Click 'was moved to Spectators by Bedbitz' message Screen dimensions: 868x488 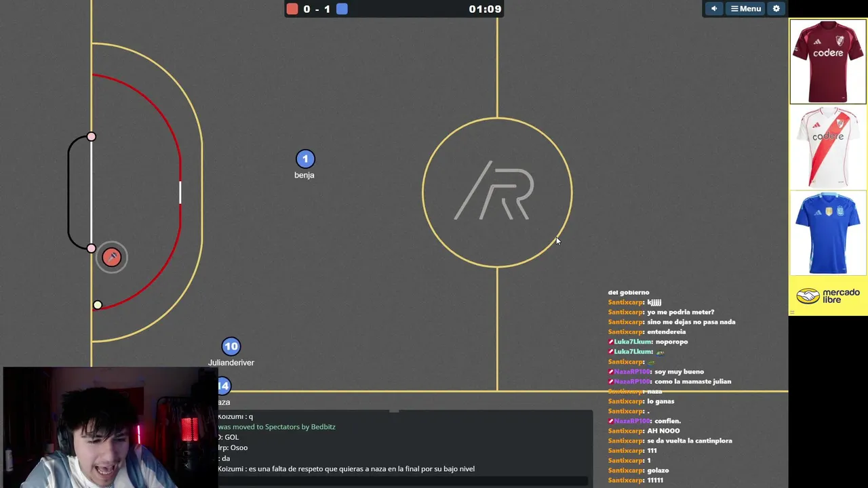(x=277, y=427)
